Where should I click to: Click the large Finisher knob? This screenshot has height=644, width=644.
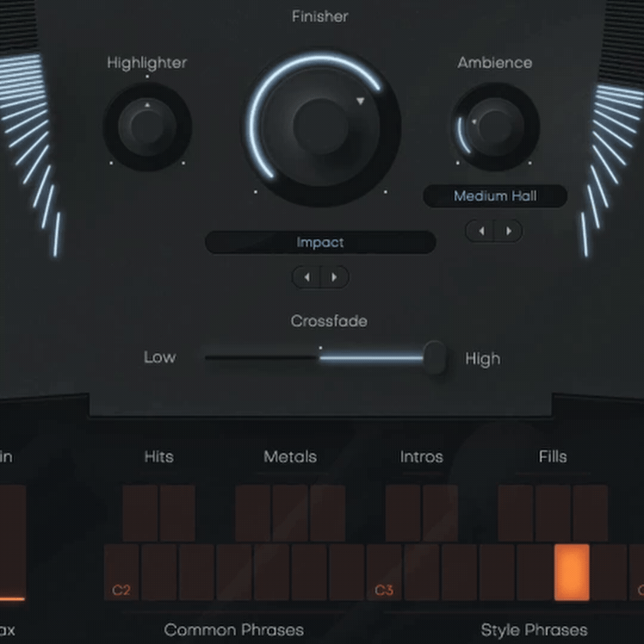[321, 126]
